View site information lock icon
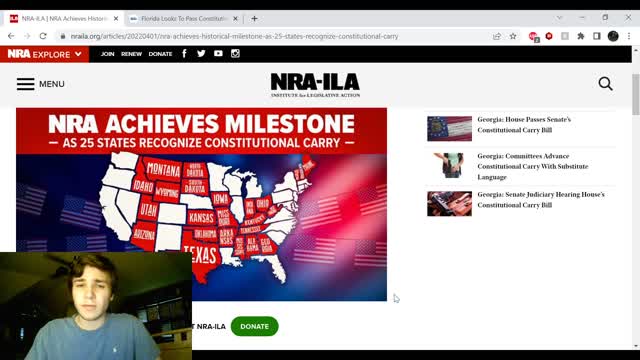Image resolution: width=640 pixels, height=360 pixels. coord(62,36)
